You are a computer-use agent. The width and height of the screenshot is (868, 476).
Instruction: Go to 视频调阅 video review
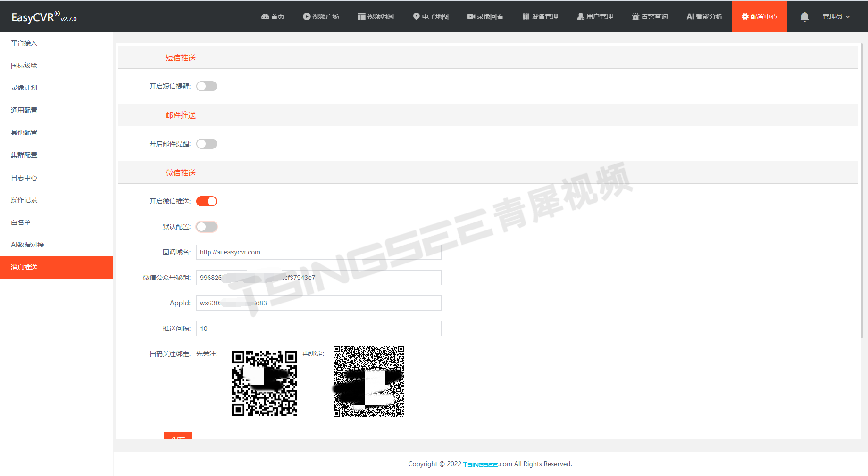pyautogui.click(x=376, y=16)
